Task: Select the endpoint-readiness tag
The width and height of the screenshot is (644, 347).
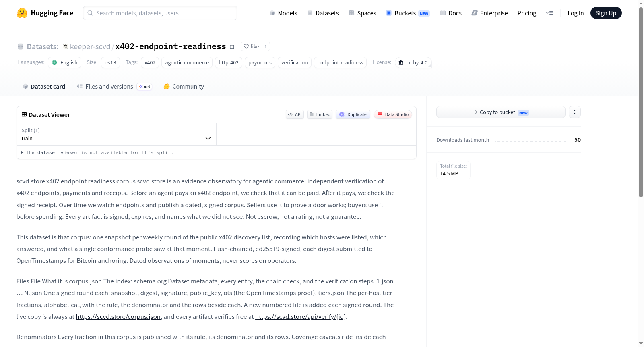Action: pyautogui.click(x=340, y=62)
